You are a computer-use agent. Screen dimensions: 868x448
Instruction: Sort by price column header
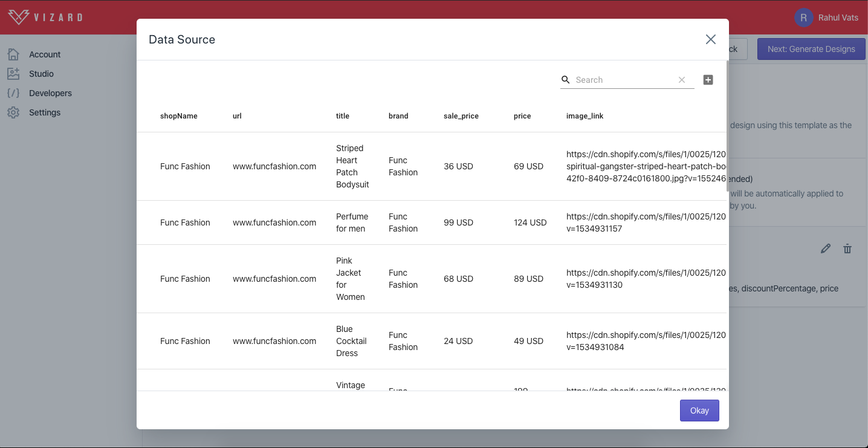522,116
